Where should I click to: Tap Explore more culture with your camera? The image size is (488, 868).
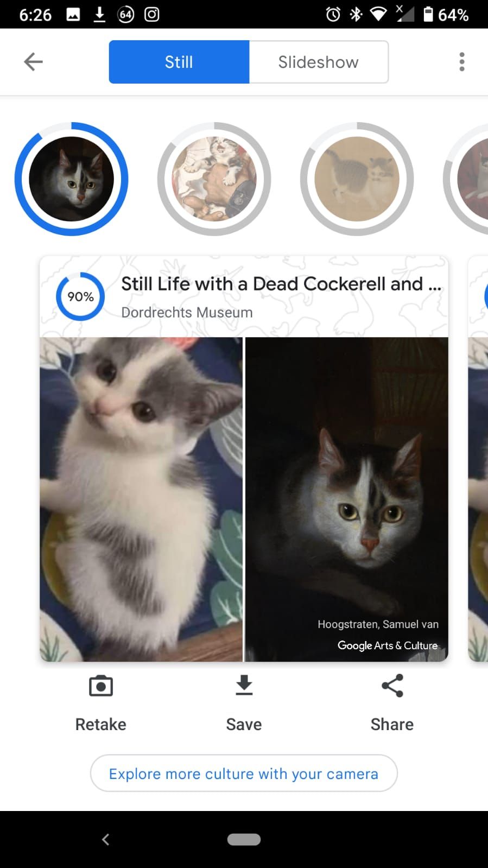coord(244,773)
